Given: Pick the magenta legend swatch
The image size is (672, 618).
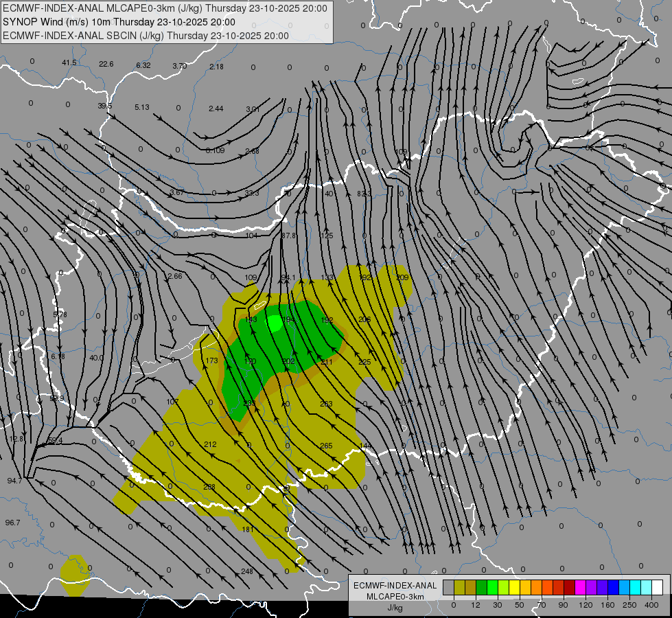Looking at the screenshot, I should coord(580,587).
